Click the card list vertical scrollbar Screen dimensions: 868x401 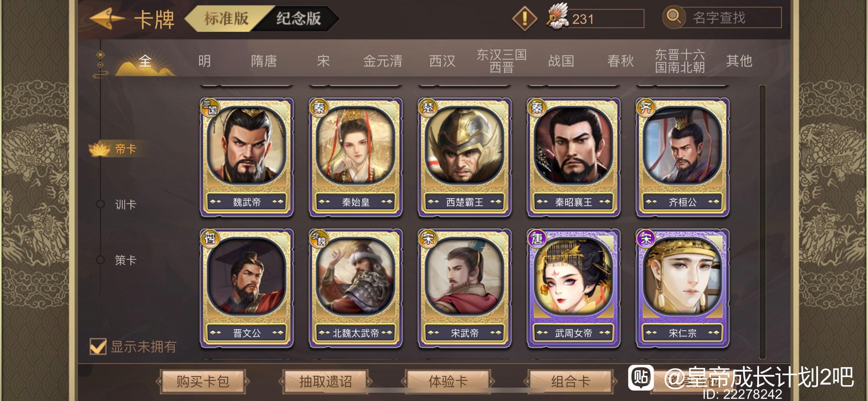pyautogui.click(x=762, y=221)
